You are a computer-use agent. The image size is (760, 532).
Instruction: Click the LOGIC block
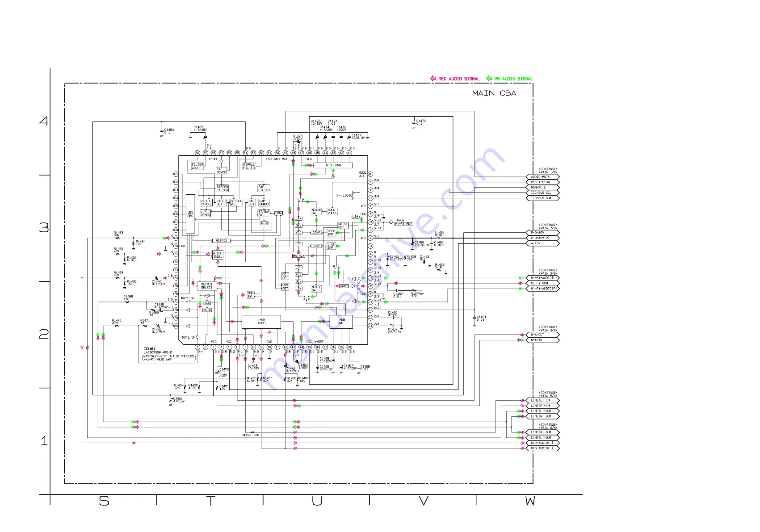pos(348,196)
